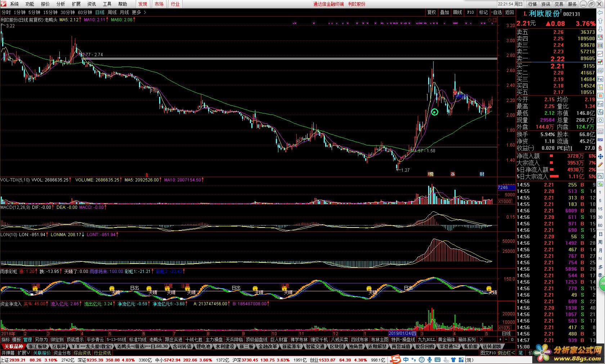Viewport: 605px width, 364px height.
Task: Open the 日线 period selector below the chart
Action: 506,334
